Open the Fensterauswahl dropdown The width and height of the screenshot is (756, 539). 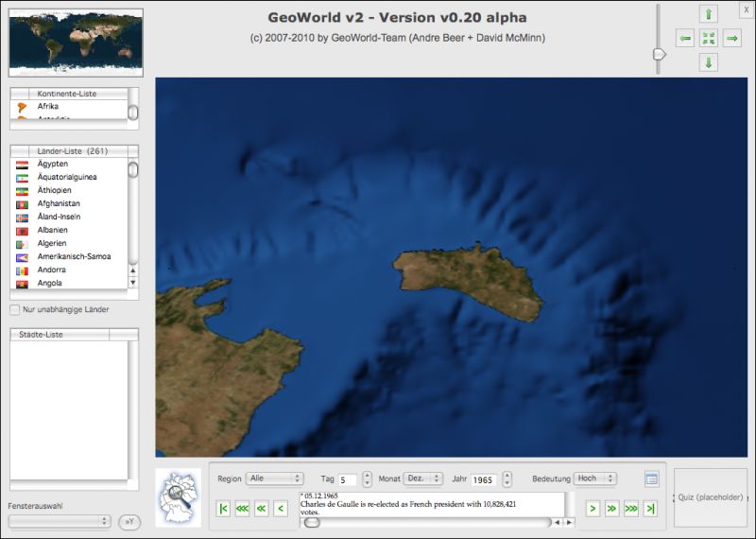[x=60, y=521]
